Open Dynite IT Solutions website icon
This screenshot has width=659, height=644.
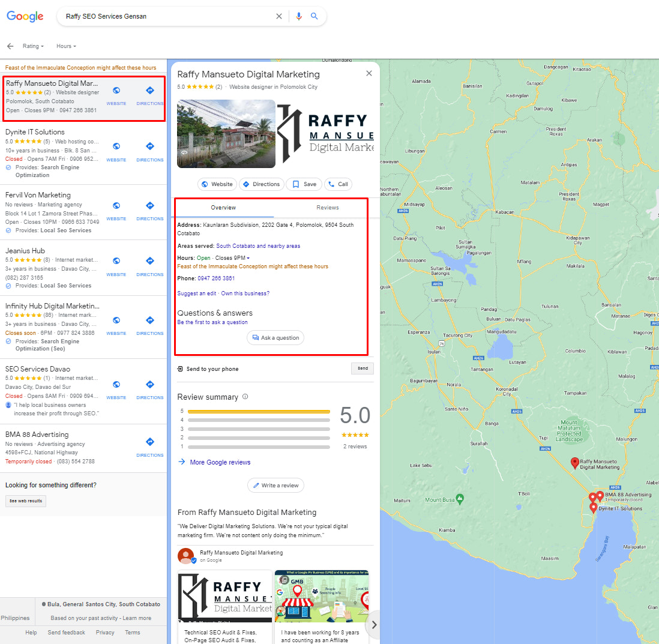tap(116, 146)
